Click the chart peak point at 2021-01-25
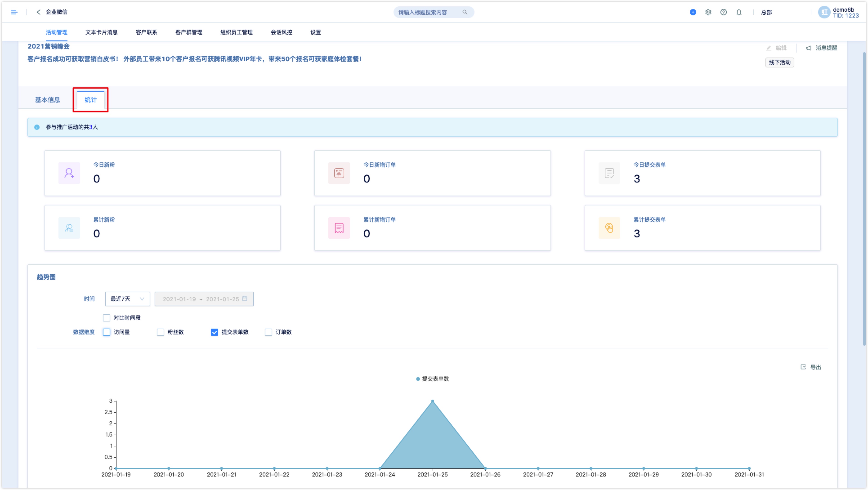The height and width of the screenshot is (490, 868). tap(433, 401)
